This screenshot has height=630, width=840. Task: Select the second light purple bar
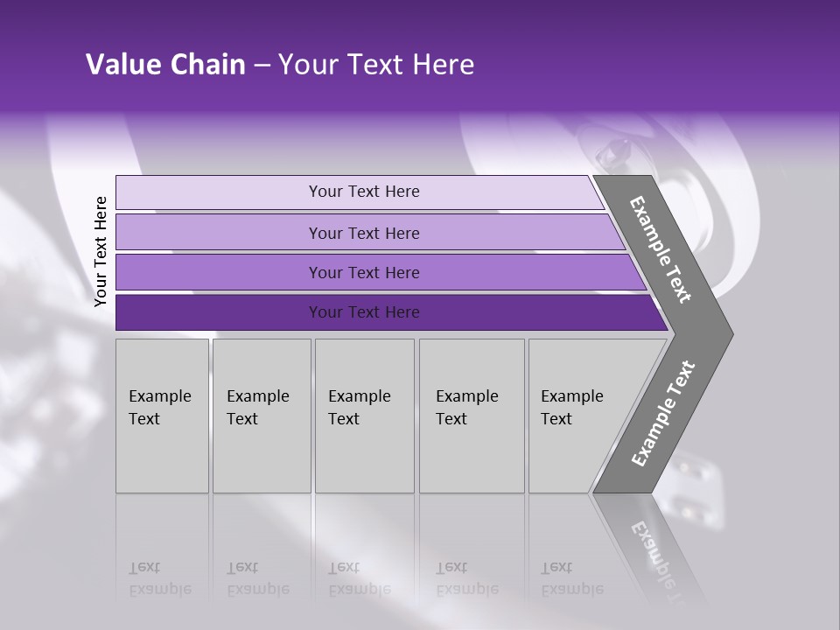point(363,233)
